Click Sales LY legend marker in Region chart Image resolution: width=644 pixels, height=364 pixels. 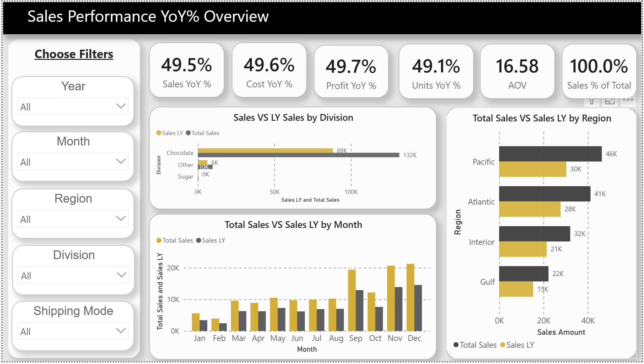(x=503, y=345)
